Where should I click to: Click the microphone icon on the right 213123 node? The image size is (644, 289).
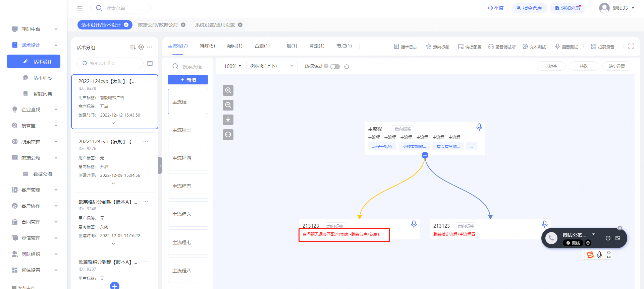[x=545, y=224]
